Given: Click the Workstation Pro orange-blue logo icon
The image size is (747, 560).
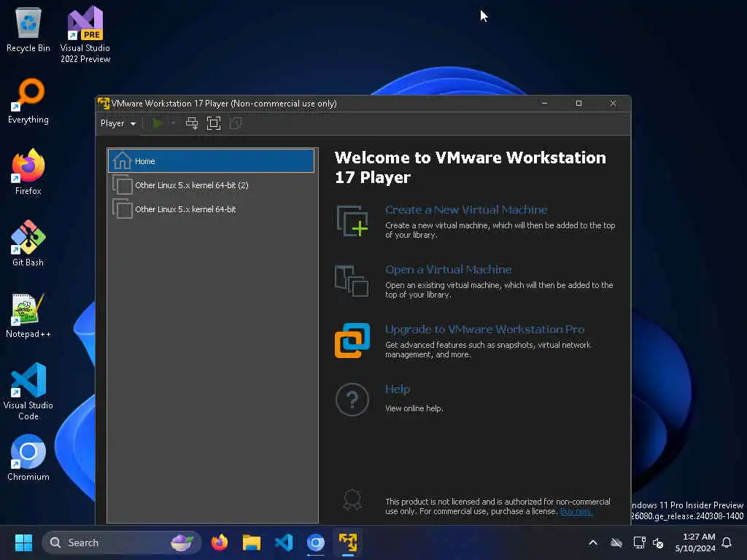Looking at the screenshot, I should click(x=352, y=341).
